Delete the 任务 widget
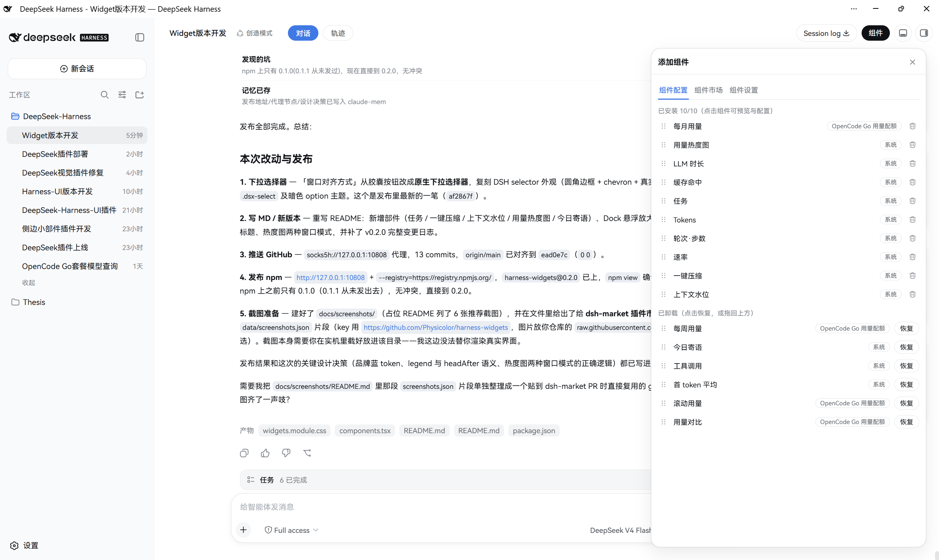 pos(913,201)
